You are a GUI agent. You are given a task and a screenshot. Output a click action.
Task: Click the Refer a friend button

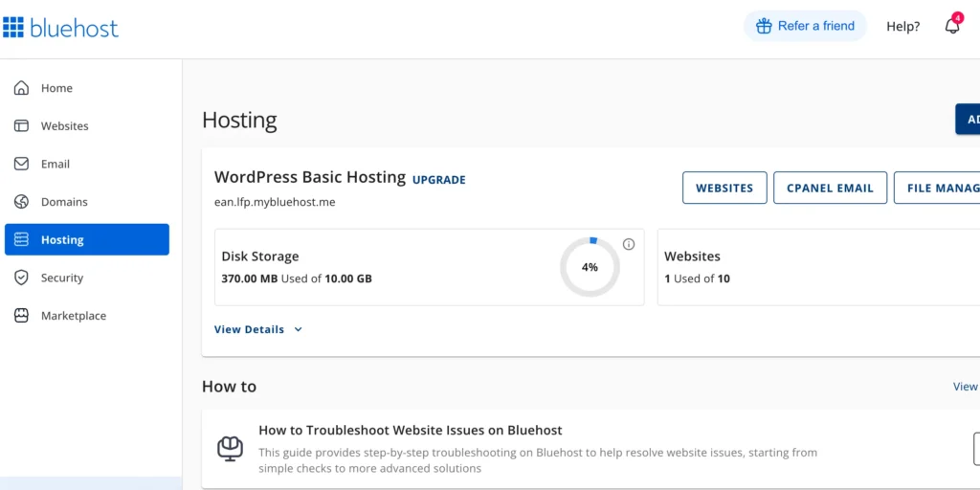pos(805,26)
